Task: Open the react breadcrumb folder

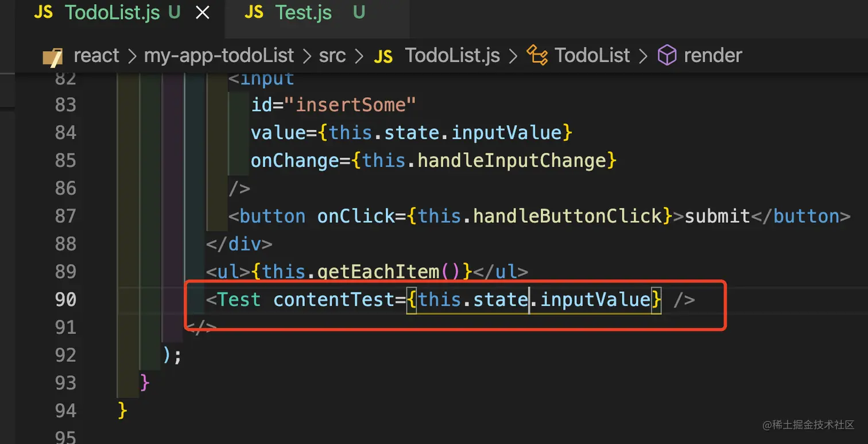Action: (x=96, y=56)
